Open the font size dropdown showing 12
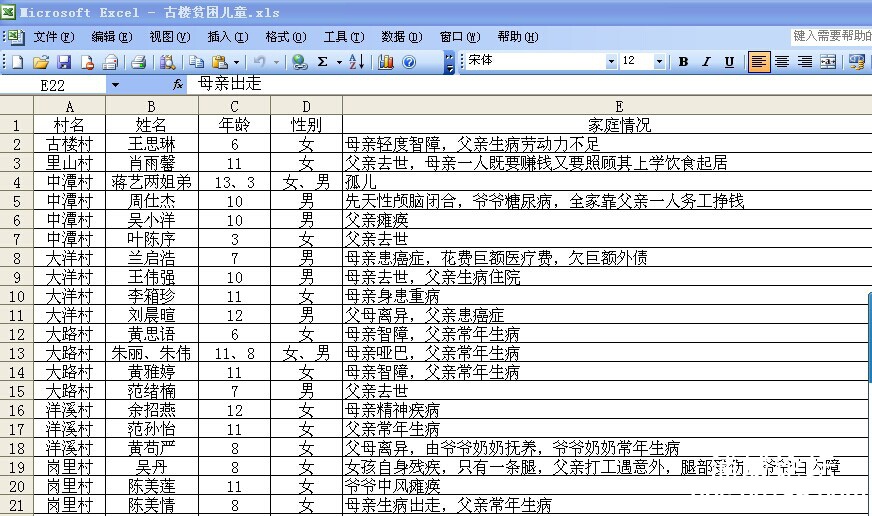Viewport: 872px width, 516px height. pos(659,62)
